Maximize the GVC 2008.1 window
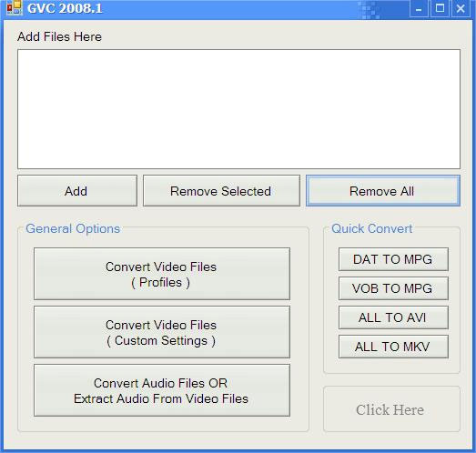Image resolution: width=476 pixels, height=453 pixels. (440, 8)
